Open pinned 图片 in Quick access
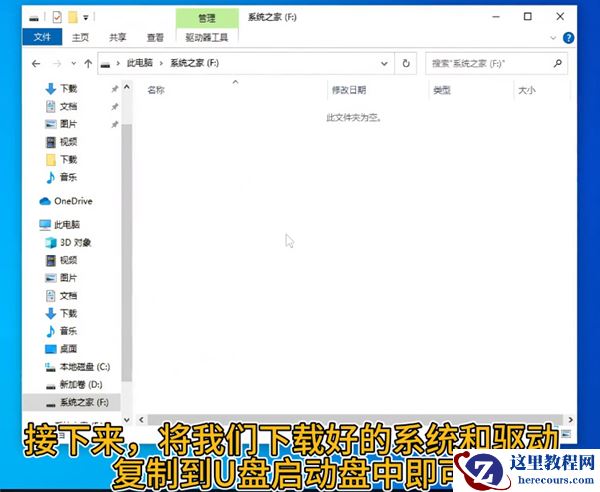Image resolution: width=600 pixels, height=492 pixels. [x=69, y=124]
